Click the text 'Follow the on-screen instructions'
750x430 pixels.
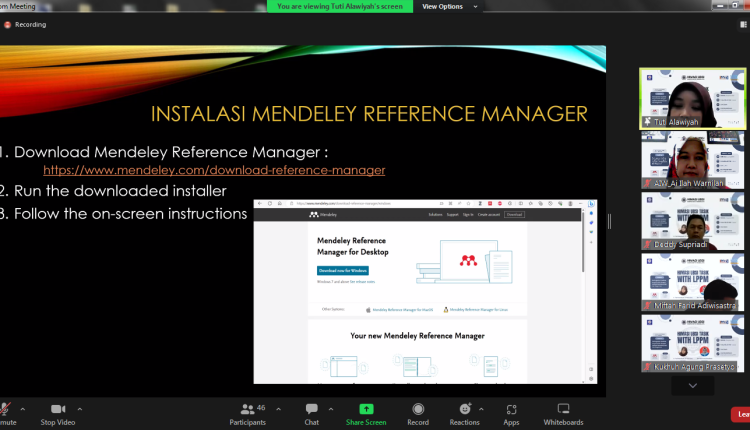point(131,214)
